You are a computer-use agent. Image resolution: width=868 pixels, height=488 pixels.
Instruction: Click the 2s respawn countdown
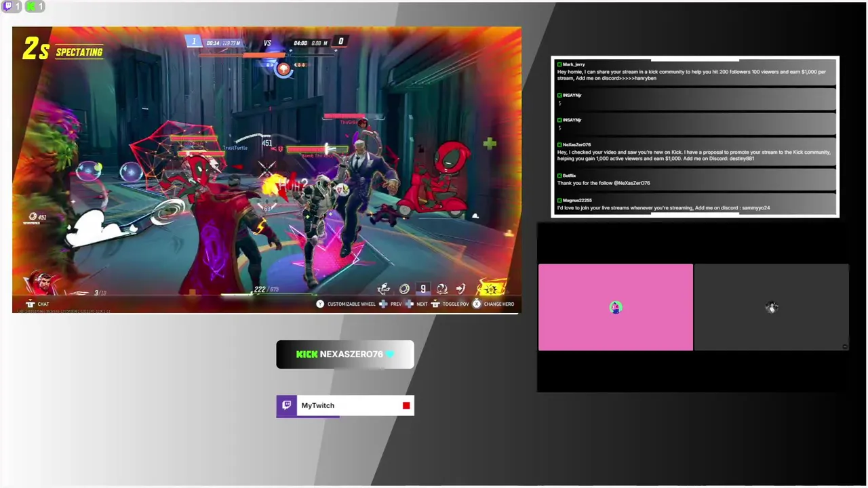(36, 49)
